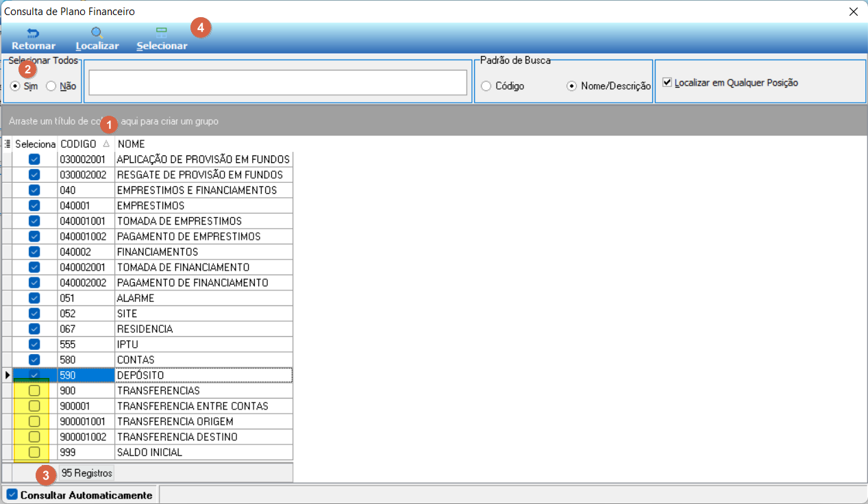Viewport: 868px width, 504px height.
Task: Open the grid column chooser icon
Action: (x=8, y=144)
